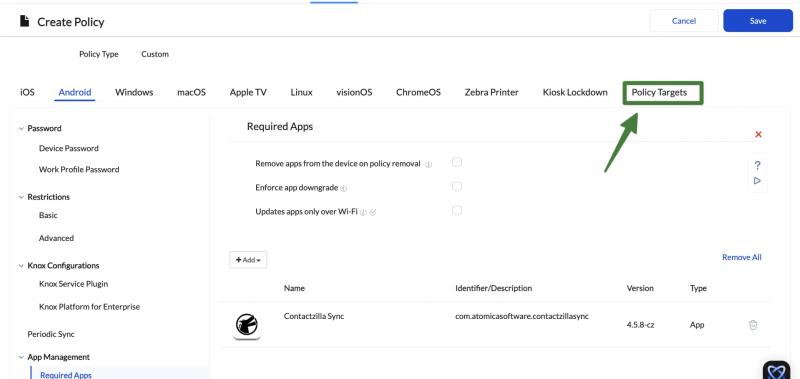
Task: Click the play video icon below help
Action: click(x=757, y=181)
